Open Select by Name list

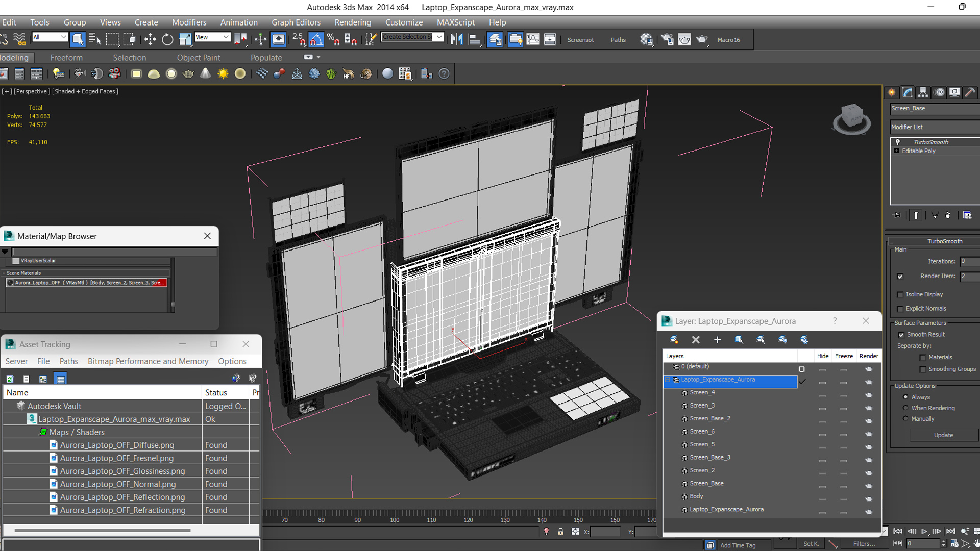95,39
